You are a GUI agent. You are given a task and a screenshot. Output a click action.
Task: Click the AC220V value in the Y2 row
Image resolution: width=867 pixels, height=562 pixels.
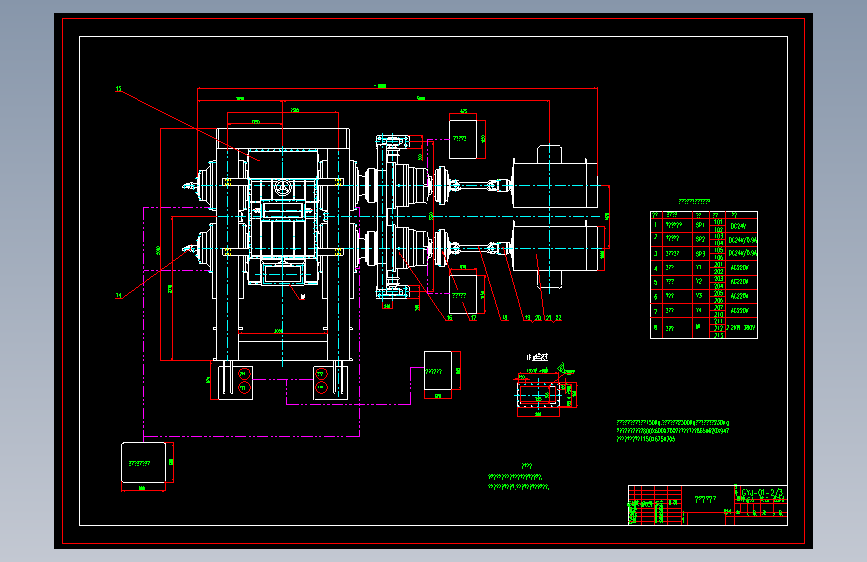tap(739, 282)
